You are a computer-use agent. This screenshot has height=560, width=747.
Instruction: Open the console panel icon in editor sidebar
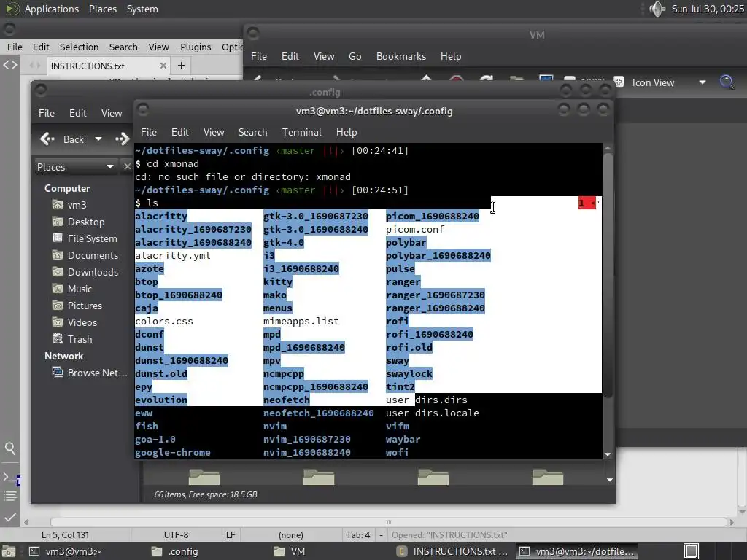tap(10, 478)
